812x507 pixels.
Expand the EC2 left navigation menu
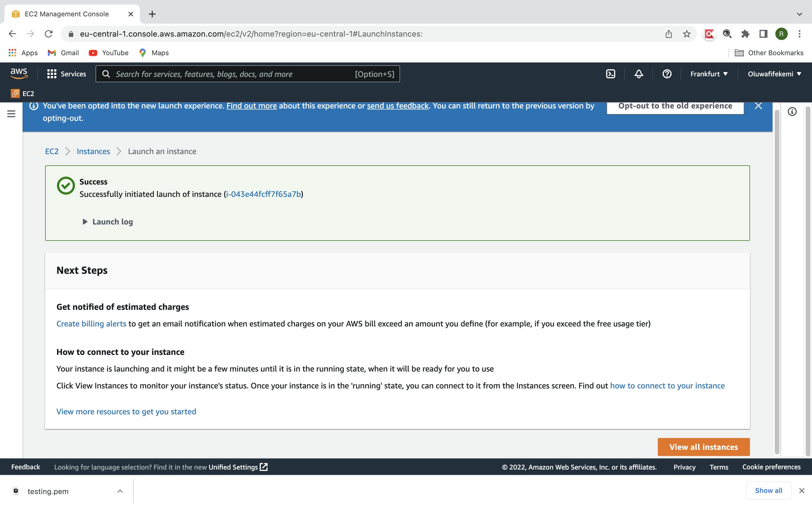pyautogui.click(x=10, y=114)
